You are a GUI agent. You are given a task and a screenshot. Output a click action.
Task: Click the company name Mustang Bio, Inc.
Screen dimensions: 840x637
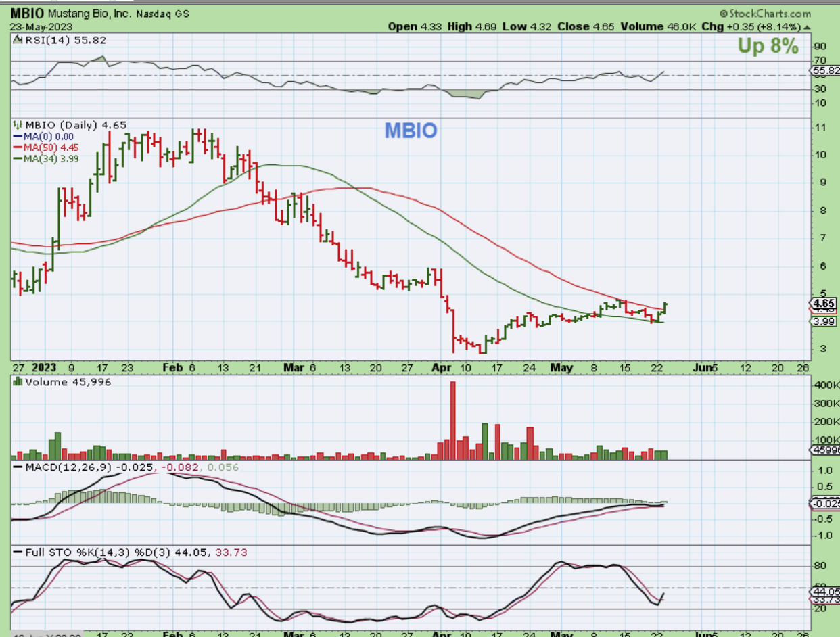click(91, 14)
